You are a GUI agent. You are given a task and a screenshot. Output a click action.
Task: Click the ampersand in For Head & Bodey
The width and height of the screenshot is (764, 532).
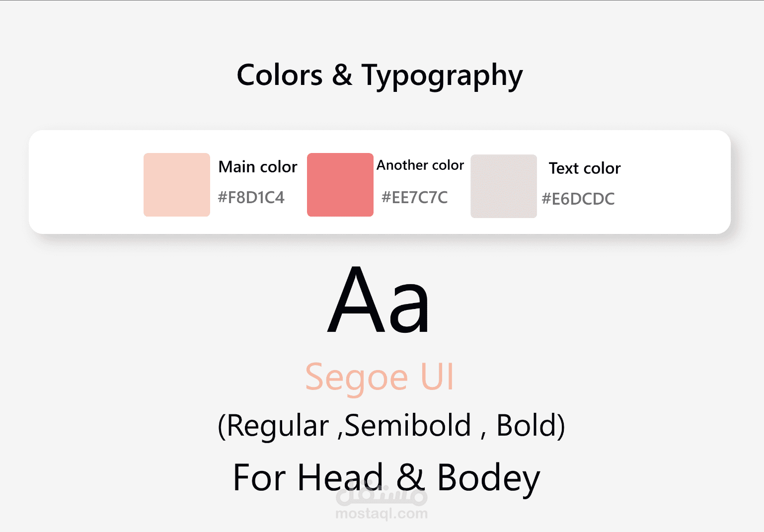coord(411,477)
